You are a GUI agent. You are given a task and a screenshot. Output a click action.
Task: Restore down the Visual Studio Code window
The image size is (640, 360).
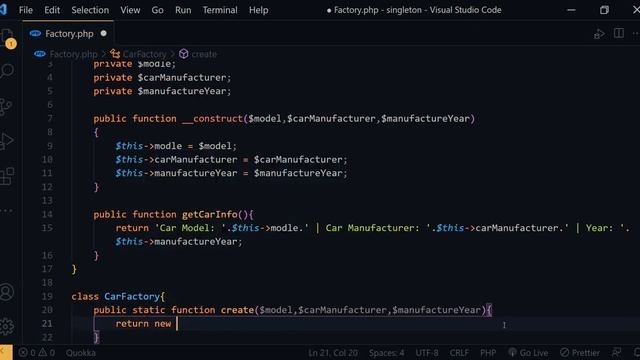pyautogui.click(x=604, y=10)
